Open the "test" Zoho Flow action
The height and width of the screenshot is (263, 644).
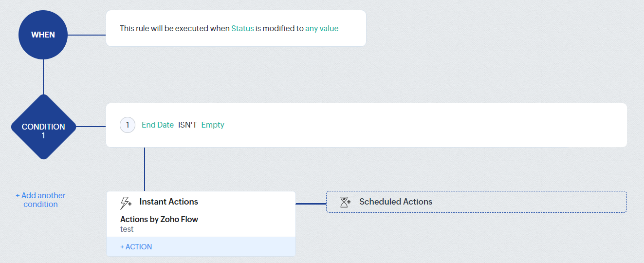[x=127, y=229]
